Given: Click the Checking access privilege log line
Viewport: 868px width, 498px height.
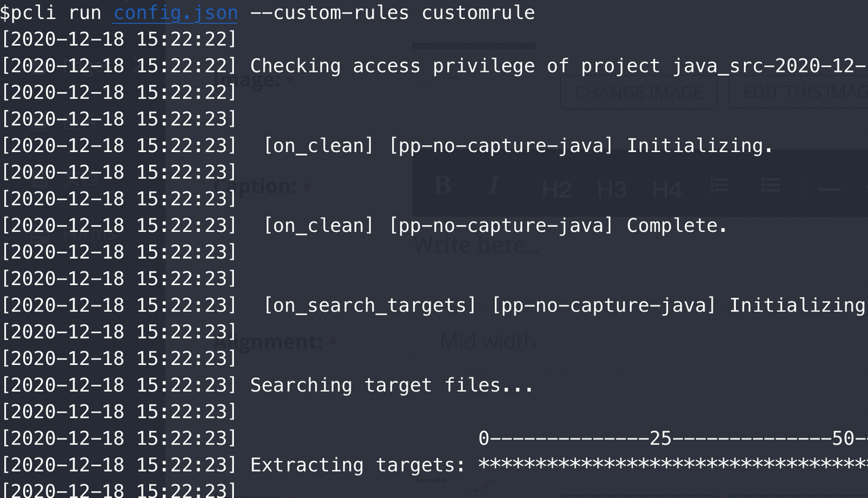Looking at the screenshot, I should coord(434,66).
